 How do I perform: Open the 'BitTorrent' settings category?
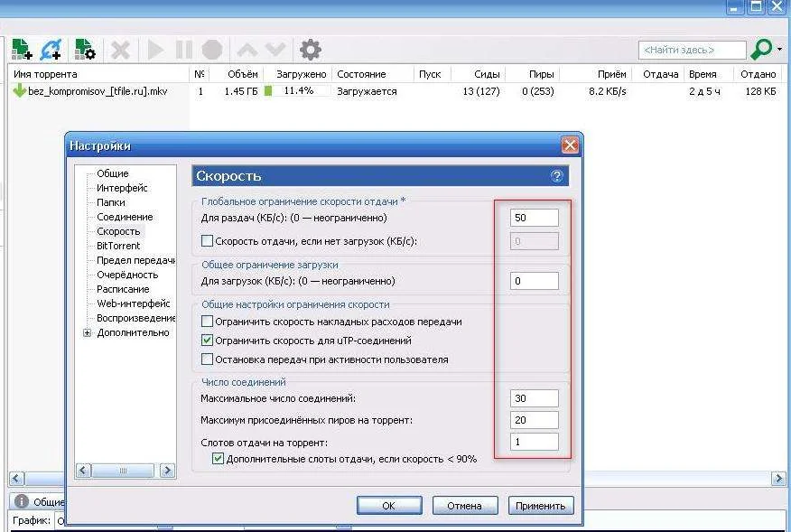coord(118,246)
